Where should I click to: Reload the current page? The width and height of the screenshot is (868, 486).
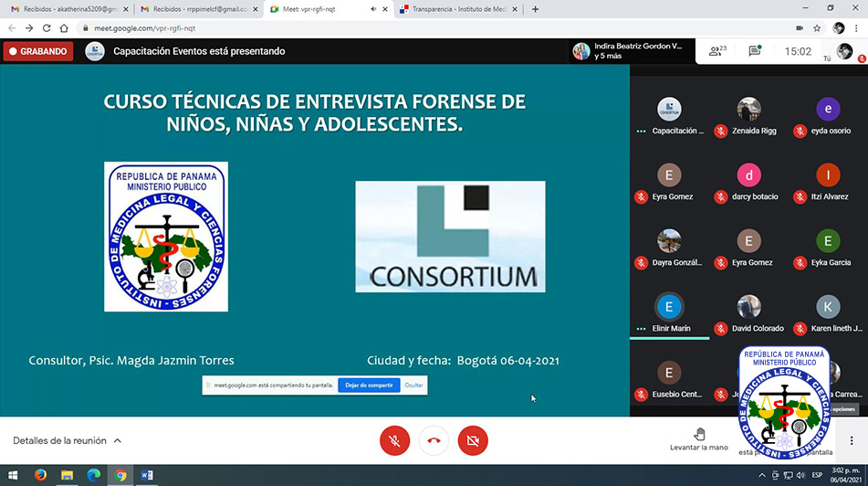pyautogui.click(x=47, y=27)
